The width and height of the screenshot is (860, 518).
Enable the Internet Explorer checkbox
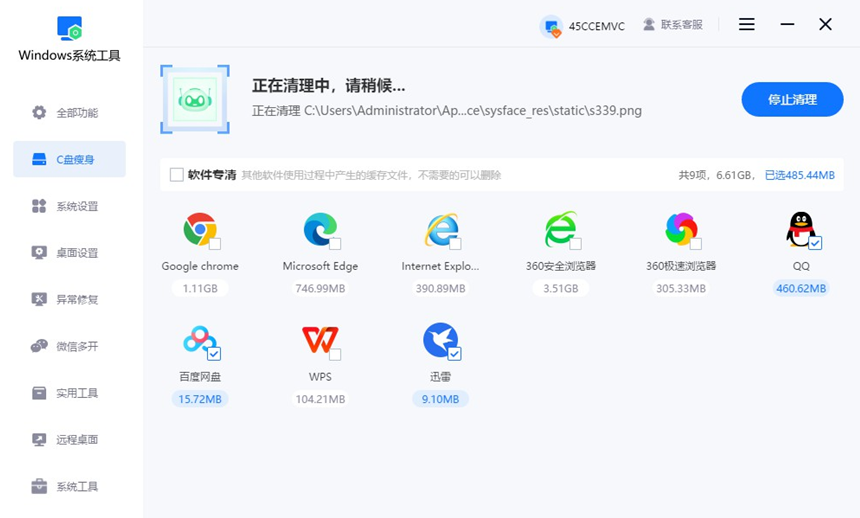(455, 244)
